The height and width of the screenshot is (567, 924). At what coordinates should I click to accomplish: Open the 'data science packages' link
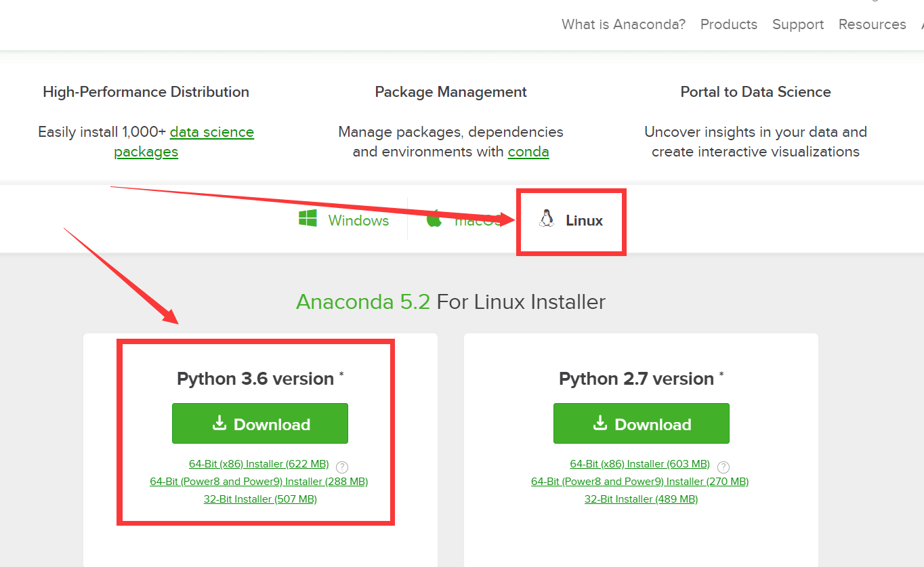point(212,132)
